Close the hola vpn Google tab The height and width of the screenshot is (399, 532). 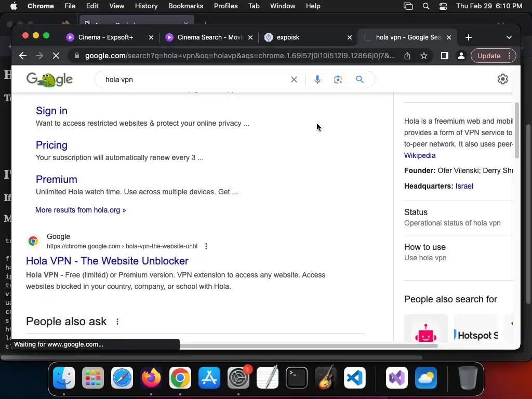(x=449, y=37)
